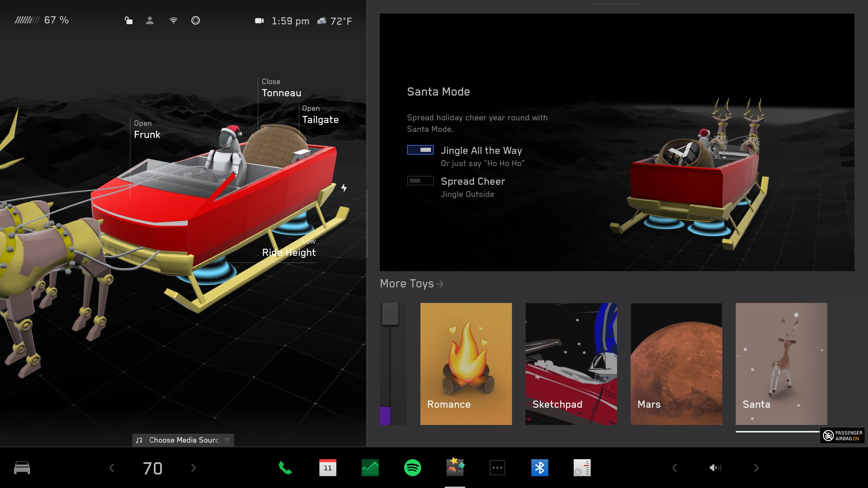Select Romance toy mode

[x=466, y=362]
